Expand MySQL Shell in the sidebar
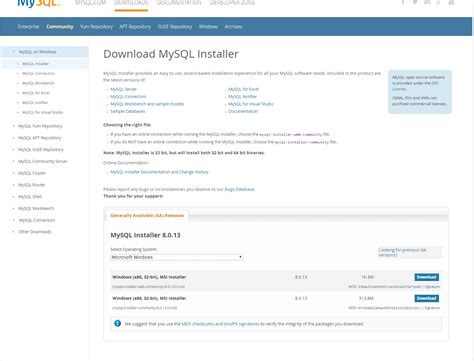 point(30,197)
